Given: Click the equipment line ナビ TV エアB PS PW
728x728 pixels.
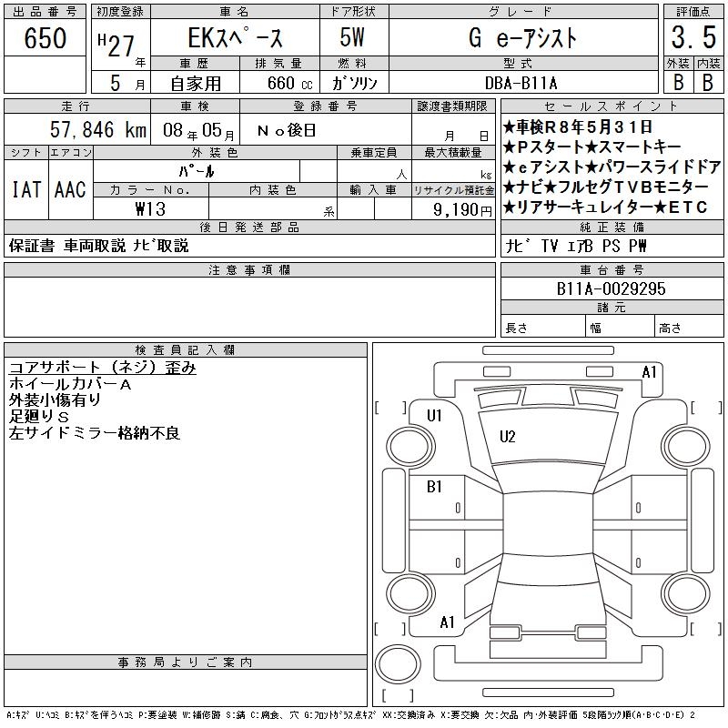Looking at the screenshot, I should click(576, 246).
